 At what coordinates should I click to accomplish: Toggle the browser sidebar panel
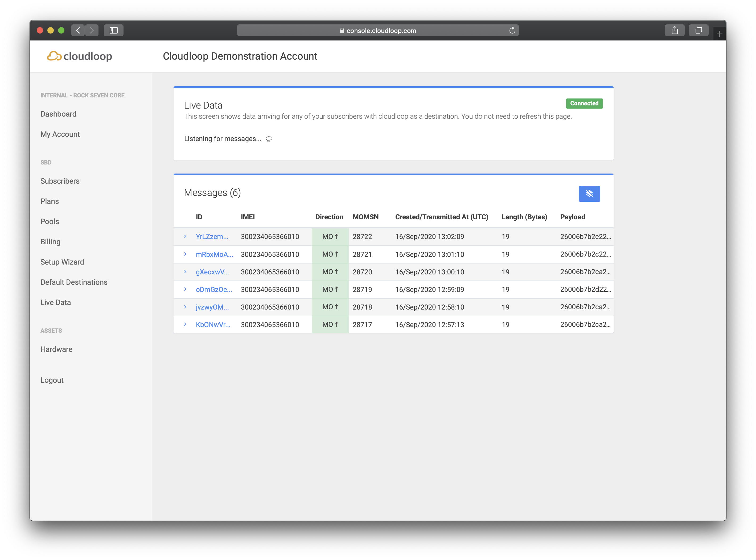click(114, 31)
